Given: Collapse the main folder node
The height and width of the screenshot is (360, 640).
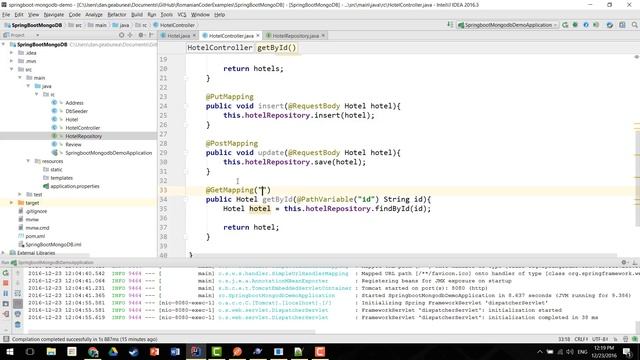Looking at the screenshot, I should (x=20, y=78).
